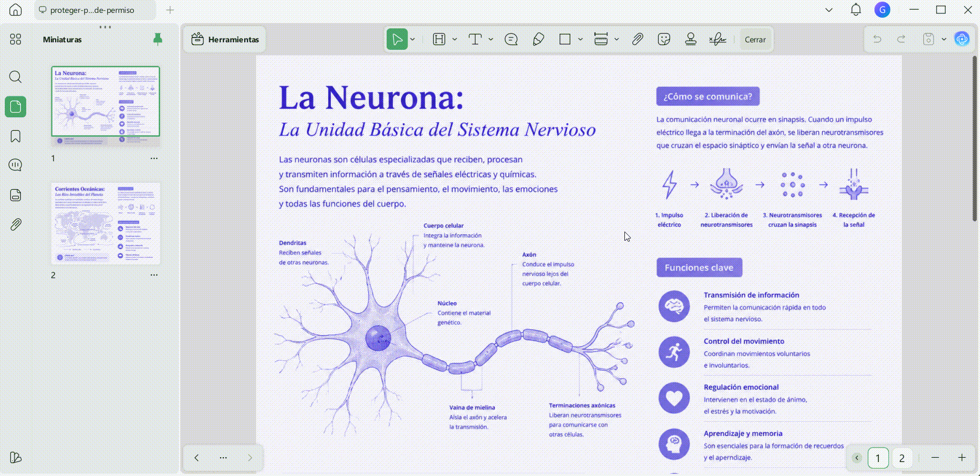The image size is (980, 476).
Task: Expand the selection tool dropdown arrow
Action: pyautogui.click(x=412, y=39)
